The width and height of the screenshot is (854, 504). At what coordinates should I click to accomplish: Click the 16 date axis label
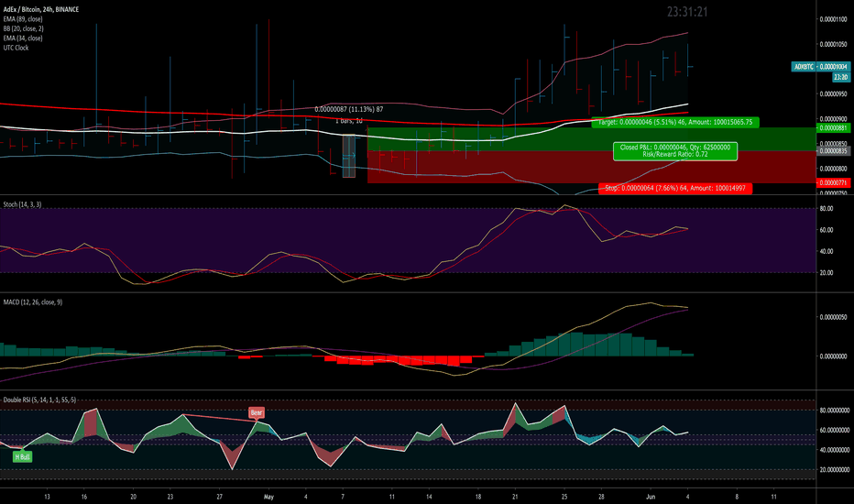(x=84, y=497)
